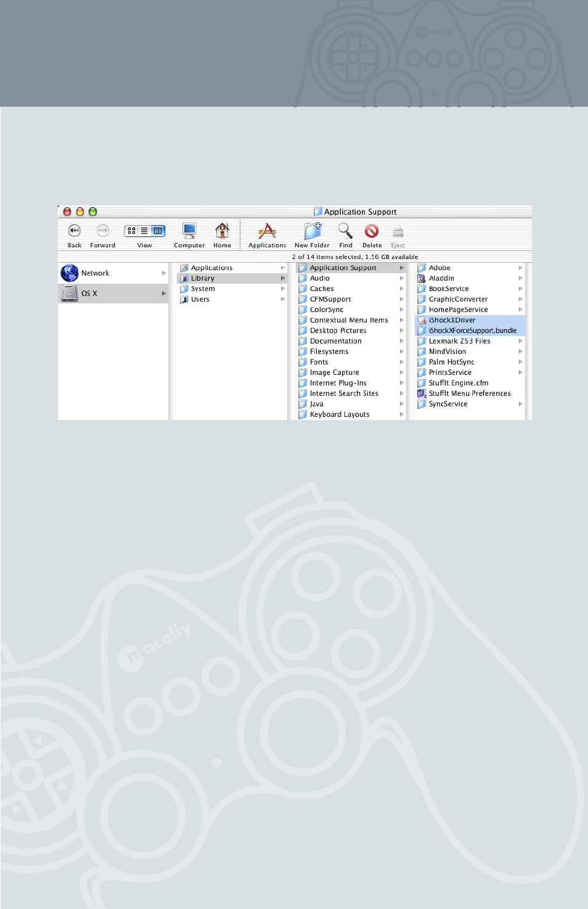
Task: Click the Eject toolbar icon
Action: coord(398,231)
